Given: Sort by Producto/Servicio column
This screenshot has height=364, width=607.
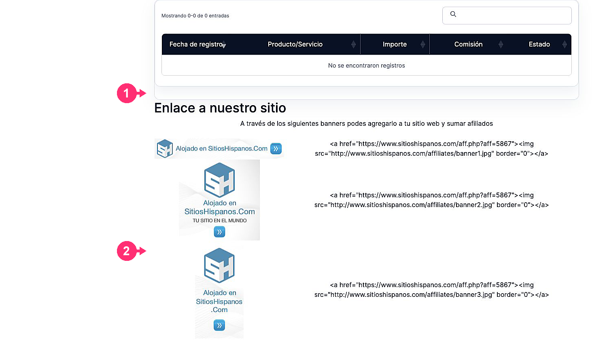Looking at the screenshot, I should coord(295,44).
